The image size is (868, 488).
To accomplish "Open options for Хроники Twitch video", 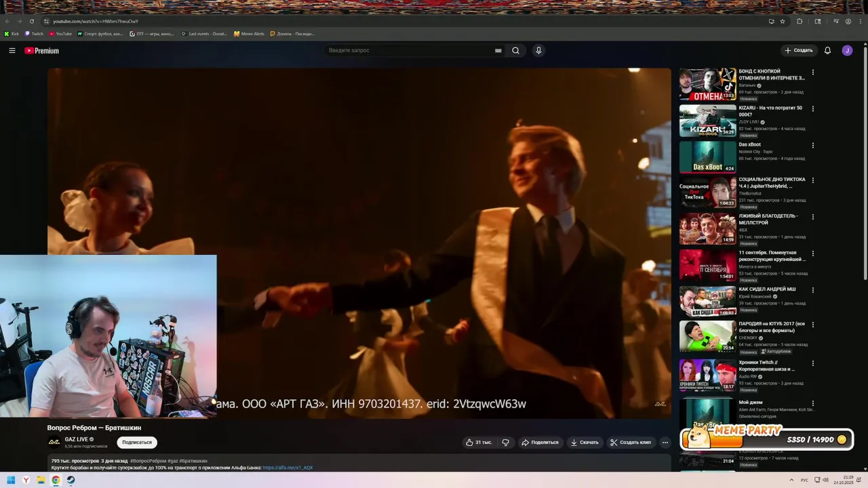I will [812, 363].
